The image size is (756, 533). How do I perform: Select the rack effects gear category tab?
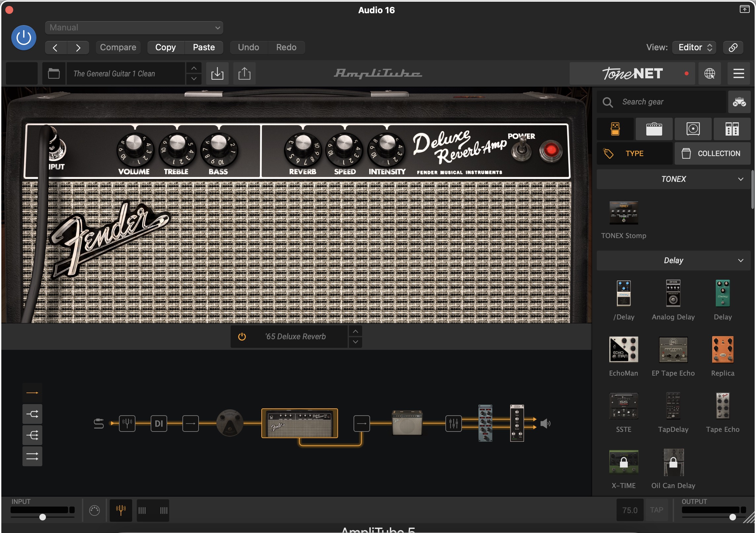[x=732, y=129]
